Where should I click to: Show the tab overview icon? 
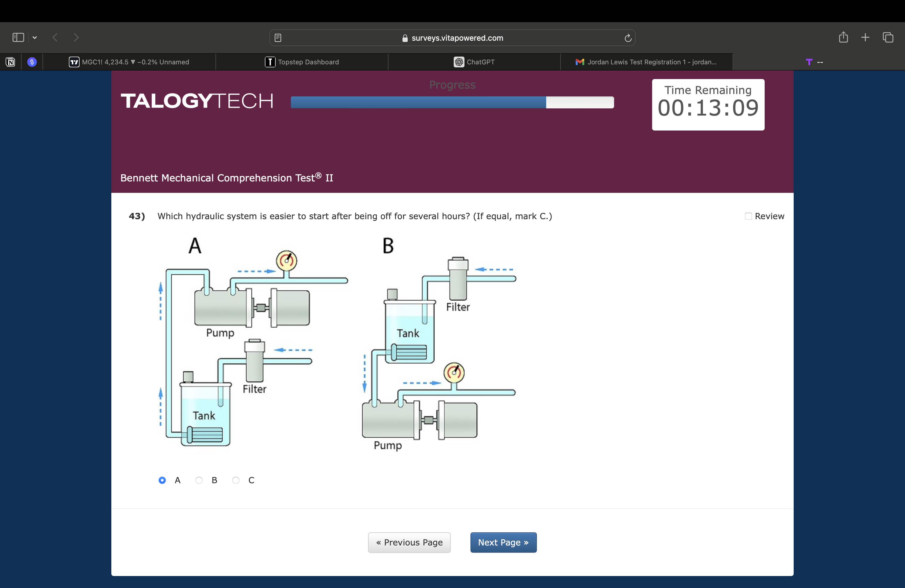click(x=888, y=37)
